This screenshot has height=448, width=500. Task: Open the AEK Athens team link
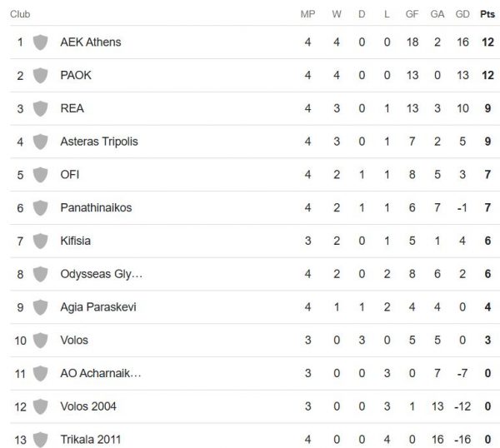click(x=90, y=42)
